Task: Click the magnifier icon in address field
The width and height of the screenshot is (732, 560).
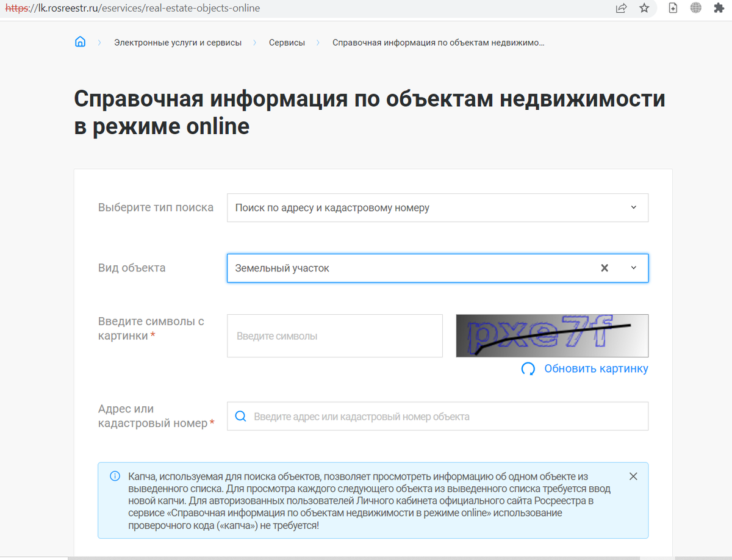Action: (240, 417)
